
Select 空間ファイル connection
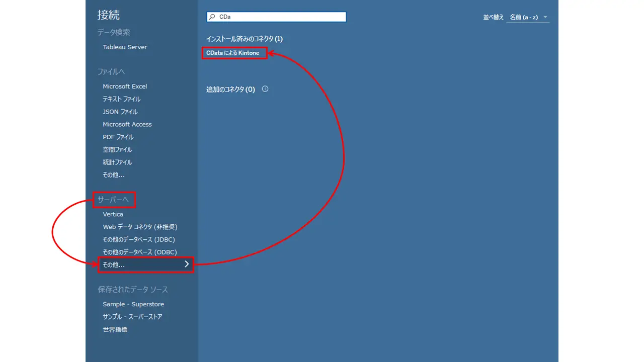(x=117, y=149)
